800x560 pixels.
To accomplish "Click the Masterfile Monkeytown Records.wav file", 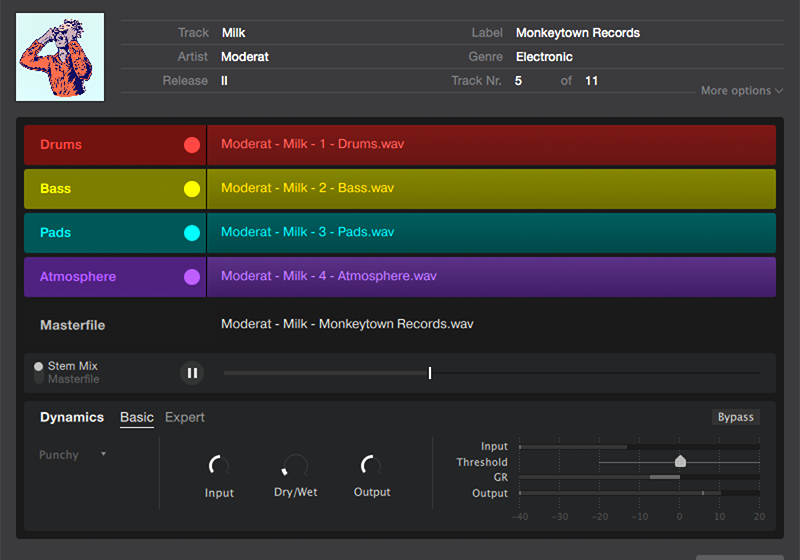I will pos(347,324).
